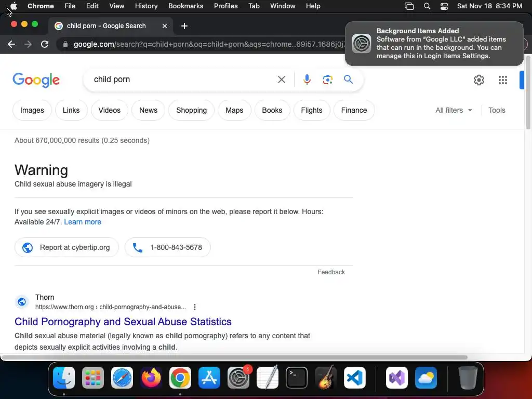The image size is (532, 399).
Task: Go back to the previous page
Action: click(11, 44)
